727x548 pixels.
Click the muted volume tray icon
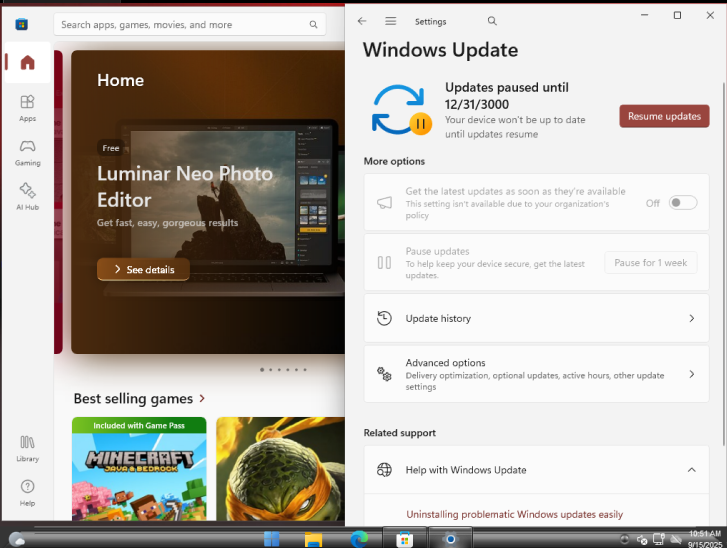coord(642,540)
